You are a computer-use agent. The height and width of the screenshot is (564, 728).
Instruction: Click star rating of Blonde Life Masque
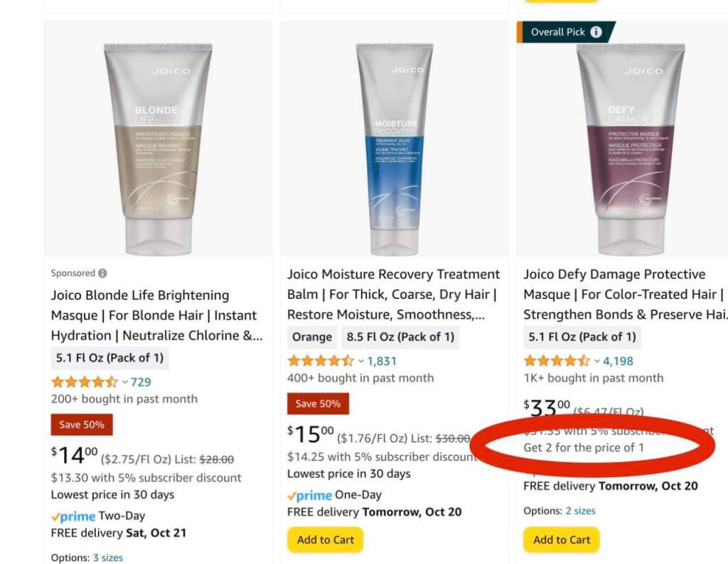[x=84, y=382]
